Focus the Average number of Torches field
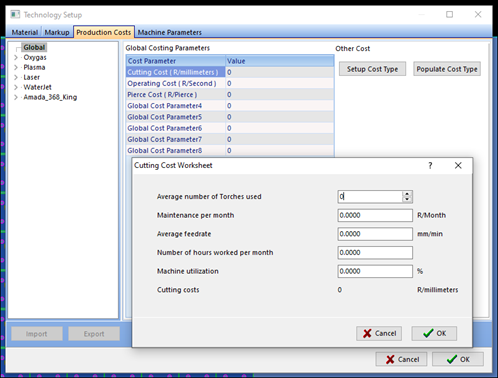The image size is (498, 378). click(x=370, y=197)
